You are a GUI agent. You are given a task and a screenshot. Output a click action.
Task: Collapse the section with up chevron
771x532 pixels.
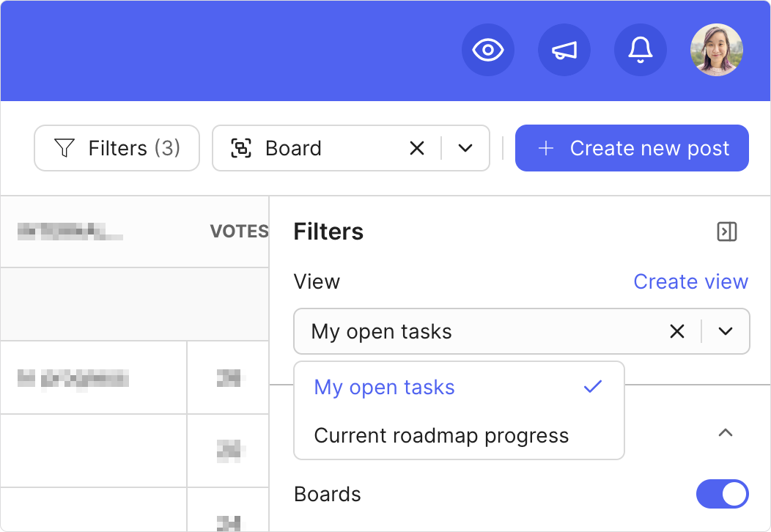click(725, 432)
